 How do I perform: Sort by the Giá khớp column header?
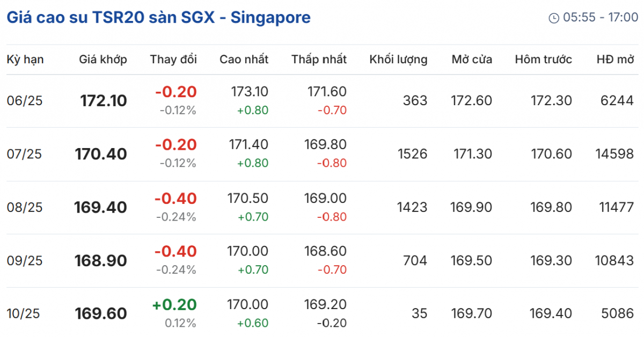click(103, 59)
